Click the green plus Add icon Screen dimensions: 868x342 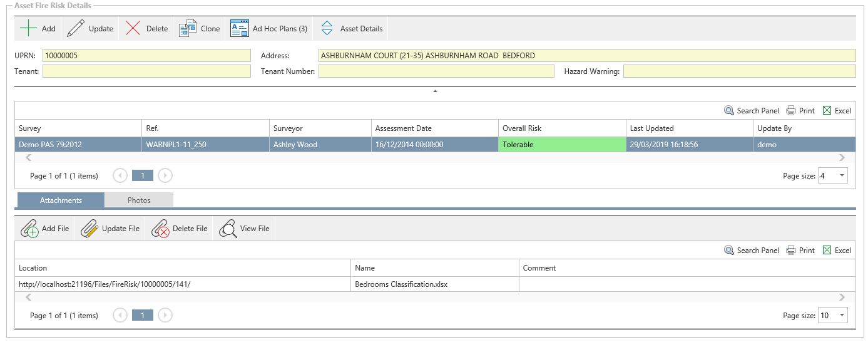pyautogui.click(x=28, y=29)
